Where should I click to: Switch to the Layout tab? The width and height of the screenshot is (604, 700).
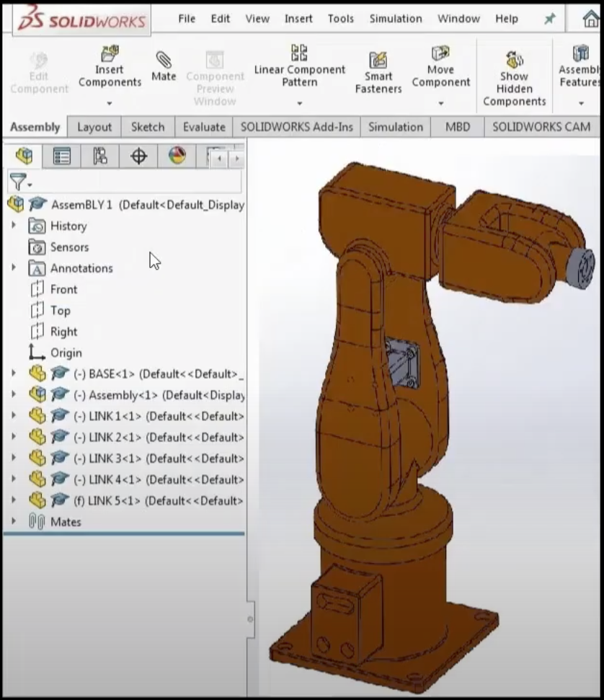[94, 127]
